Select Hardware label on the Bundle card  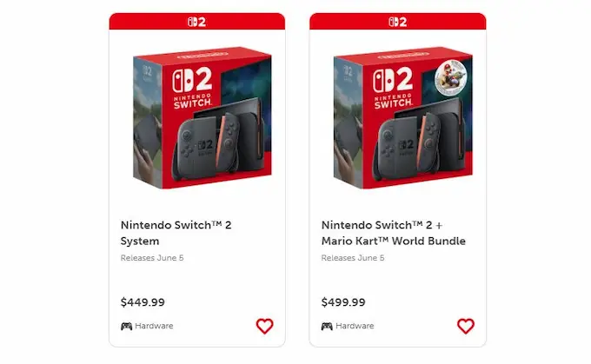pos(355,326)
